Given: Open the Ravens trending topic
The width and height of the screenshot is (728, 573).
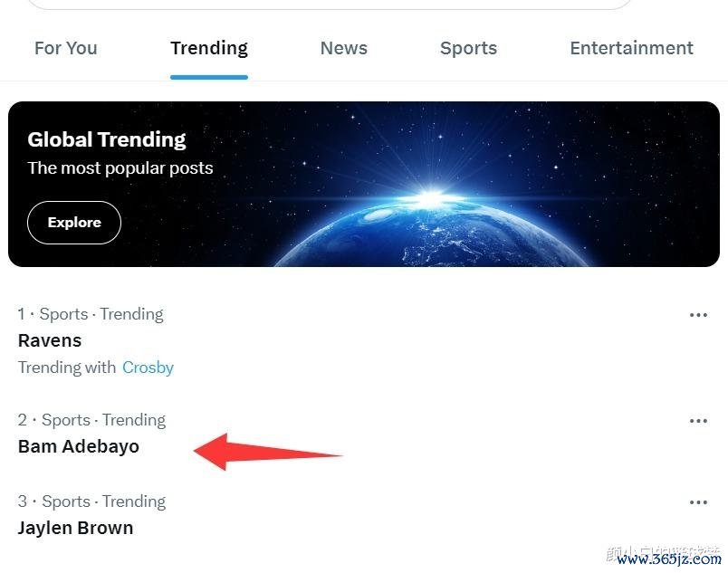Looking at the screenshot, I should (x=50, y=340).
